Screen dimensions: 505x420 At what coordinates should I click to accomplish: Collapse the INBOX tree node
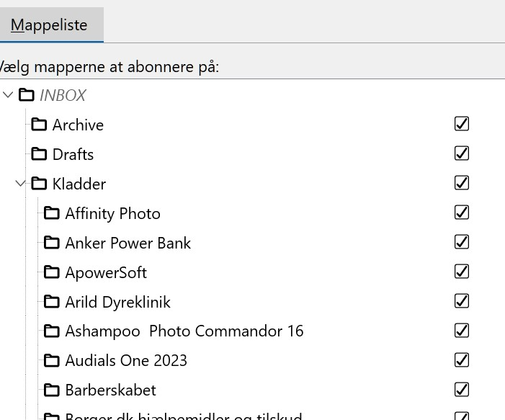(x=8, y=95)
